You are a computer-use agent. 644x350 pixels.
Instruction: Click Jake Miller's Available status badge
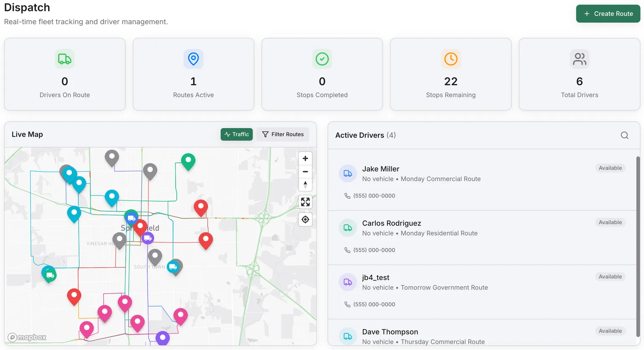(610, 168)
